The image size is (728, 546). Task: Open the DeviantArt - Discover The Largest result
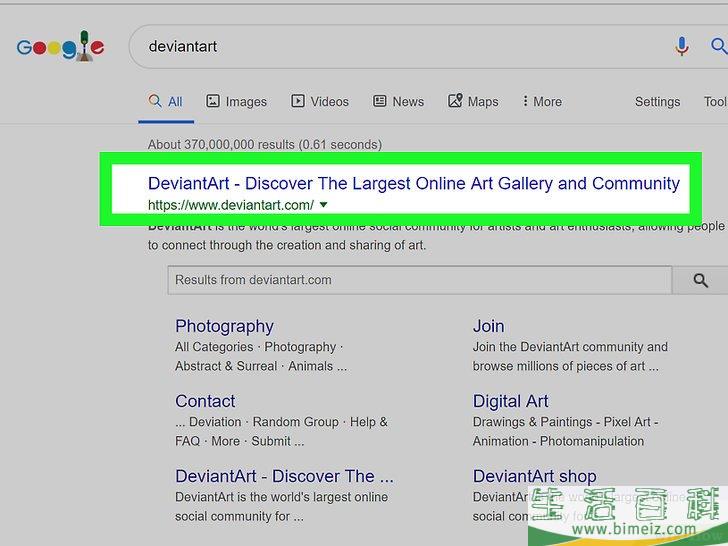click(414, 183)
